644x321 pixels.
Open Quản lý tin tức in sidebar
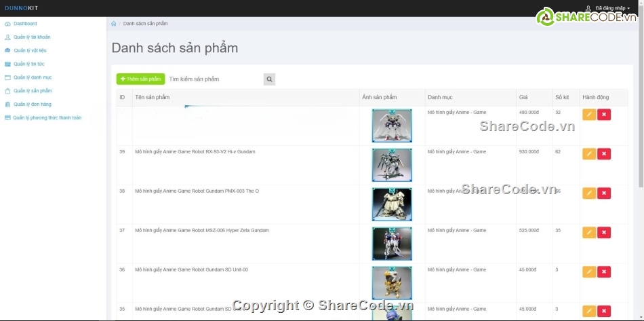[28, 64]
